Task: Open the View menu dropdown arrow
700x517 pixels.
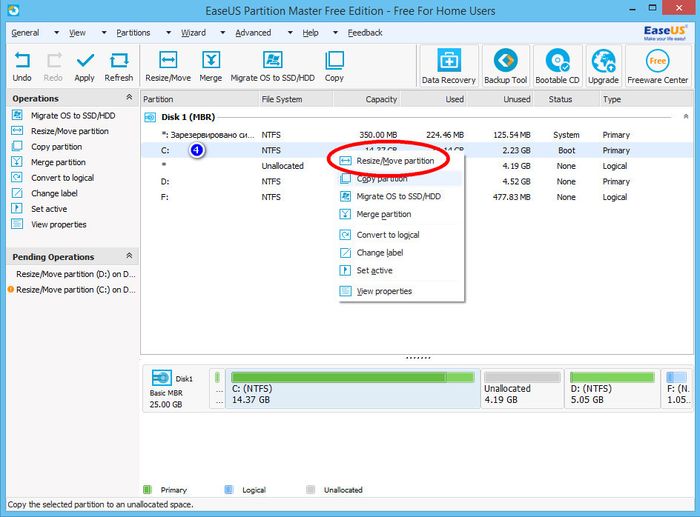Action: click(x=104, y=33)
